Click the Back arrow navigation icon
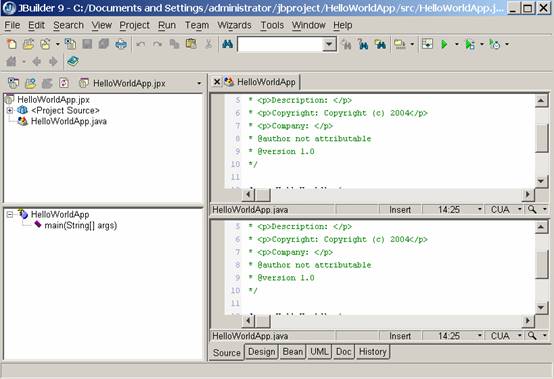The width and height of the screenshot is (554, 379). [36, 61]
